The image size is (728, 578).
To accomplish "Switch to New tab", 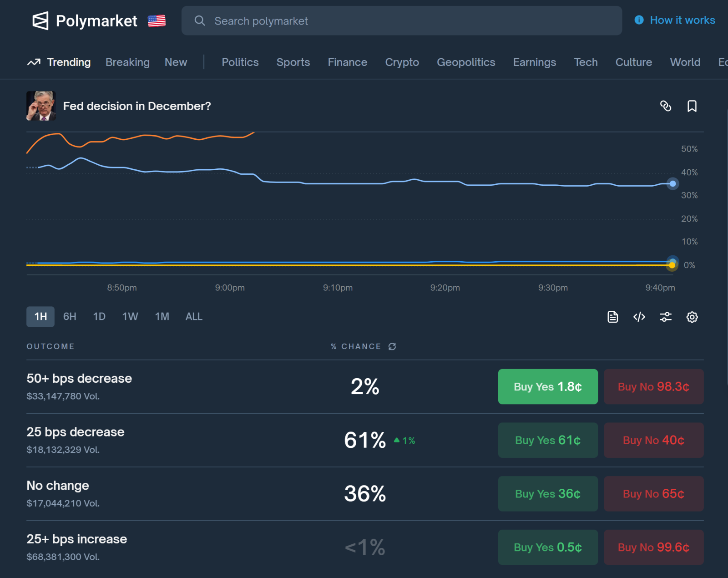I will coord(176,62).
